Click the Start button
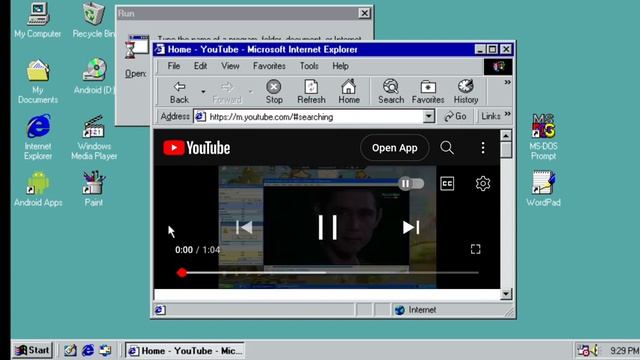Viewport: 640px width, 360px height. [32, 350]
